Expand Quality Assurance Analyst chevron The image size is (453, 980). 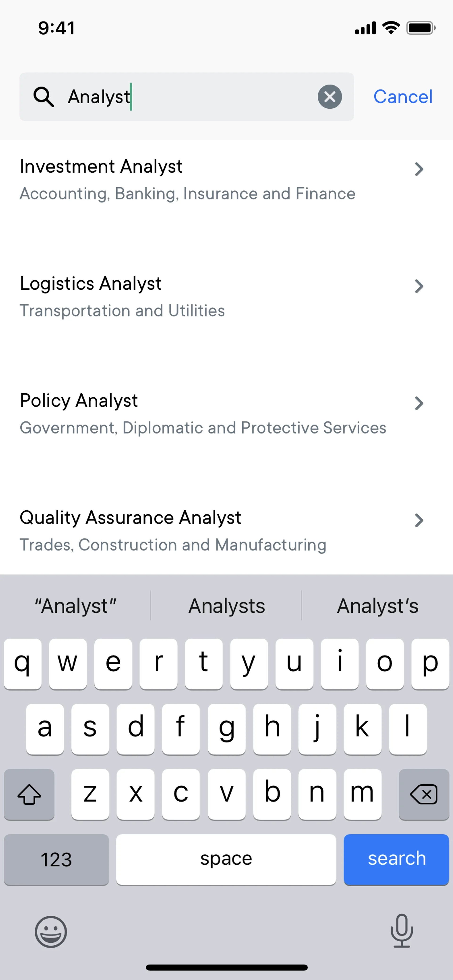click(x=419, y=521)
